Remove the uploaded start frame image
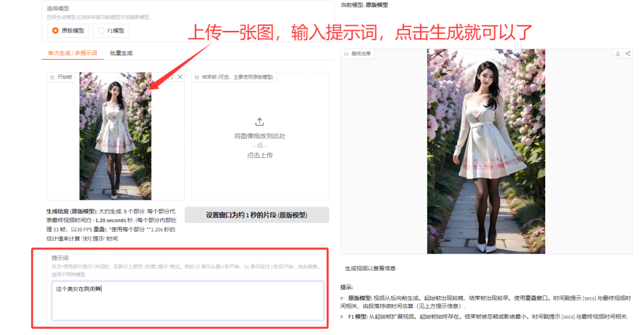 (180, 77)
